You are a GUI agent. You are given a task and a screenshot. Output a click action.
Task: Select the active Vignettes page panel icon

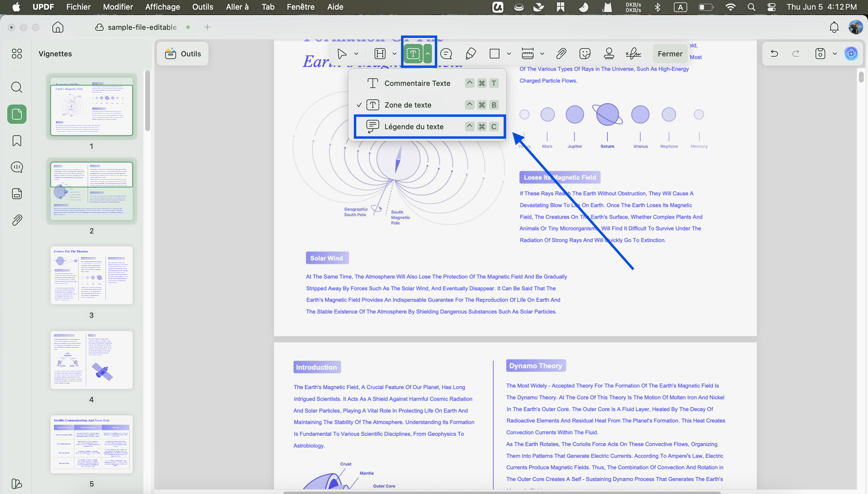tap(17, 114)
